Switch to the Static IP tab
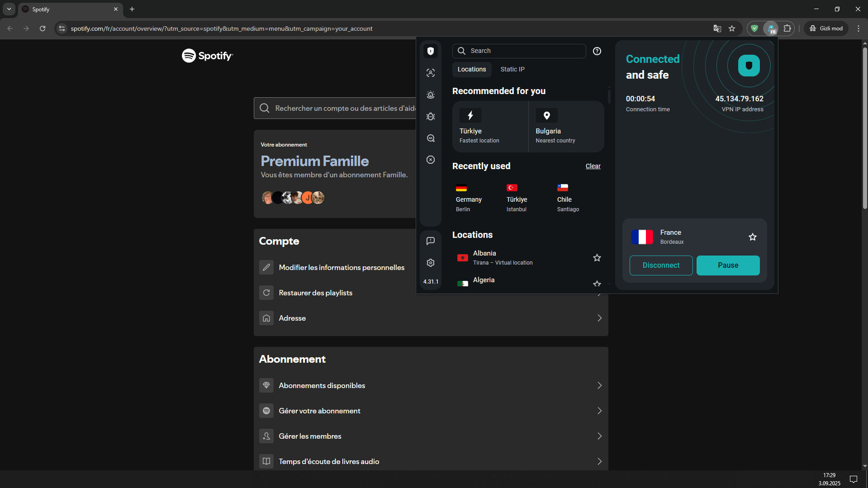The height and width of the screenshot is (488, 868). tap(512, 69)
